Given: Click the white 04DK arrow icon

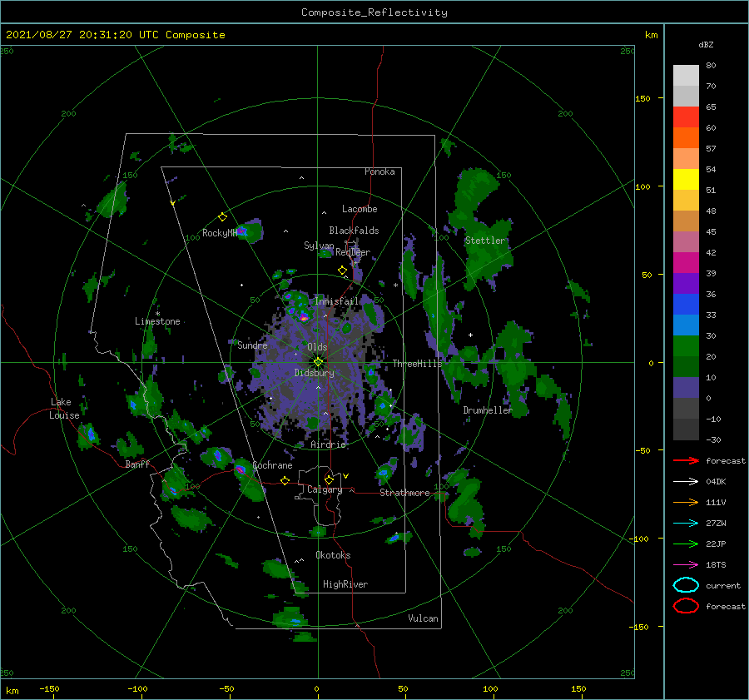Looking at the screenshot, I should [x=686, y=482].
